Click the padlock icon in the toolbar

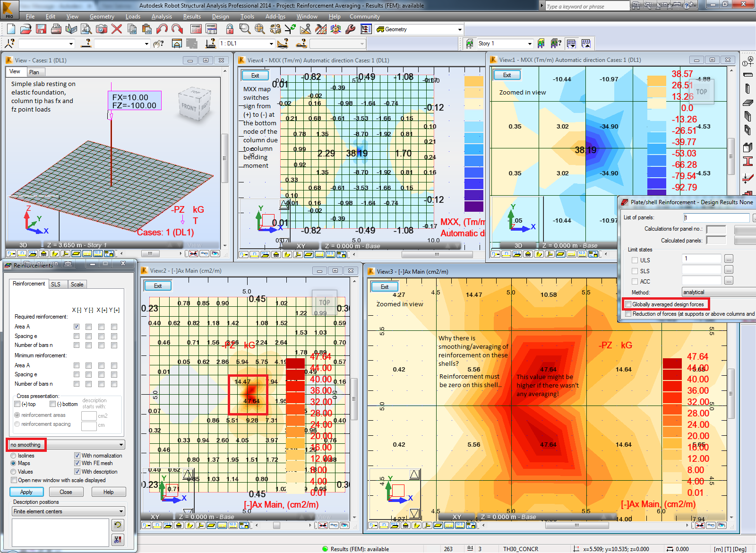click(230, 29)
